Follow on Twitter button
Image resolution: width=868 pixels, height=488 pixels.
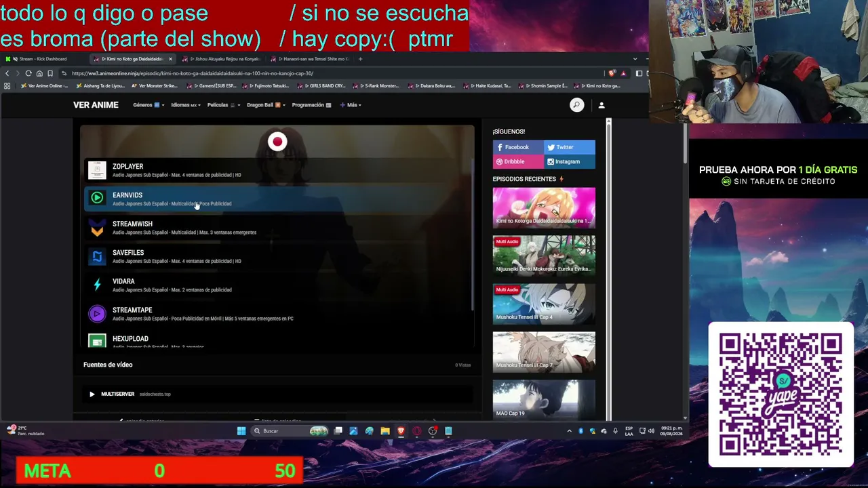(570, 147)
